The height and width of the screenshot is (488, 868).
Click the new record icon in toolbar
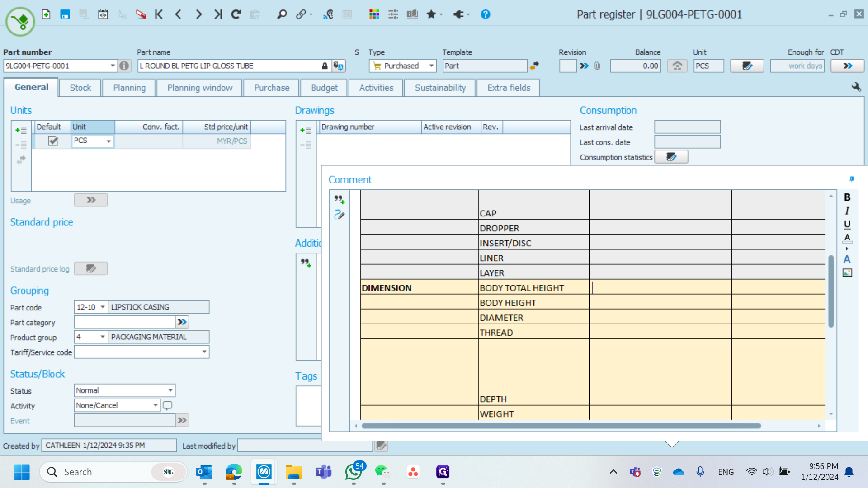point(46,14)
